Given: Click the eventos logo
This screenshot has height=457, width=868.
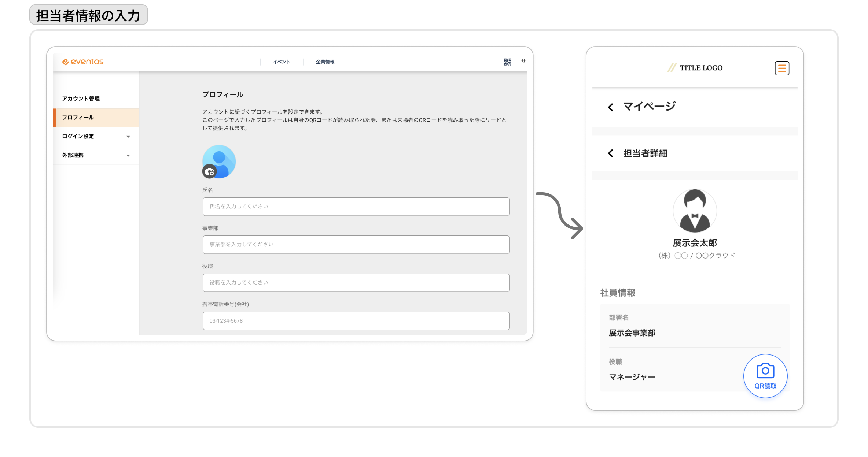Looking at the screenshot, I should [x=83, y=62].
